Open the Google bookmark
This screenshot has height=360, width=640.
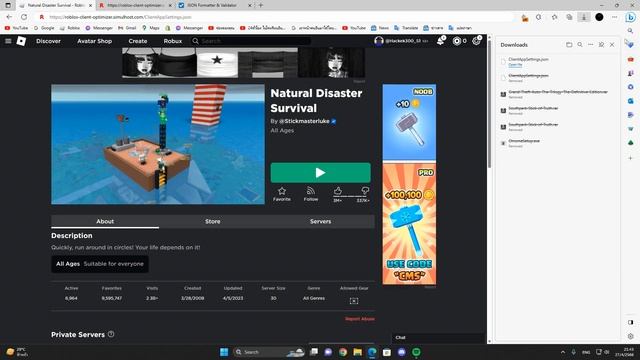tap(44, 28)
